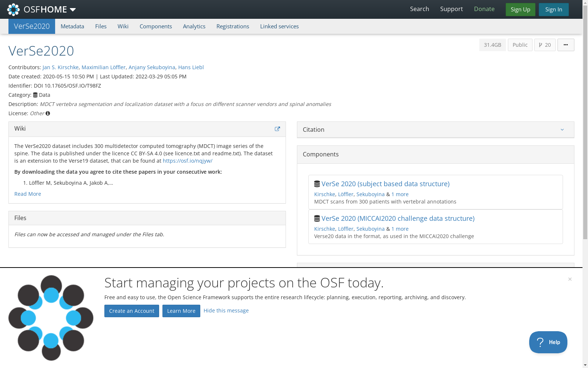Expand the Citation panel chevron
The width and height of the screenshot is (588, 368).
pos(562,130)
